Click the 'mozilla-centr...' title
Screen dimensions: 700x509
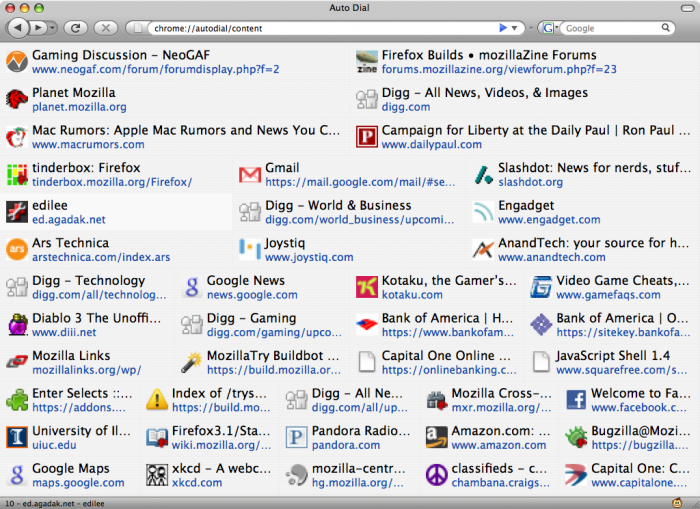click(358, 468)
